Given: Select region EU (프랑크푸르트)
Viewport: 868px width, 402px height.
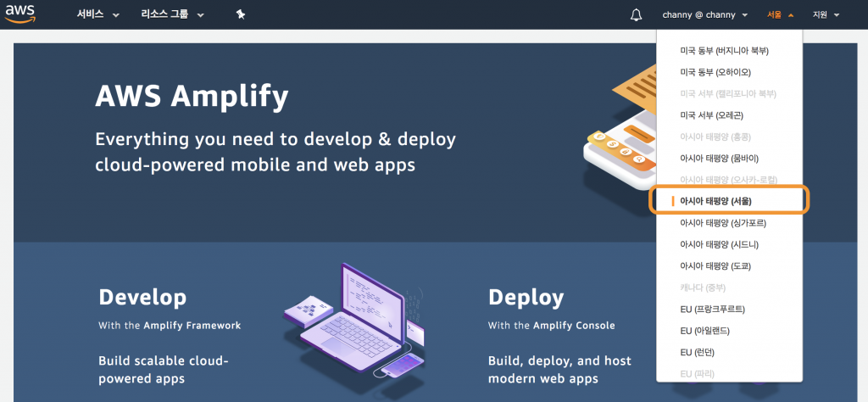Looking at the screenshot, I should pos(712,309).
